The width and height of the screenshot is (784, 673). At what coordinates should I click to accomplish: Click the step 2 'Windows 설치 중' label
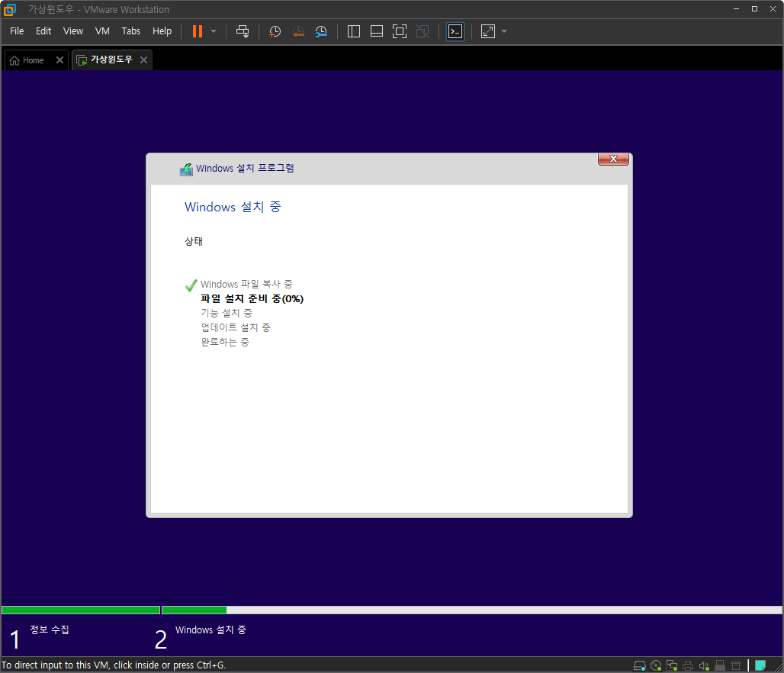(210, 630)
